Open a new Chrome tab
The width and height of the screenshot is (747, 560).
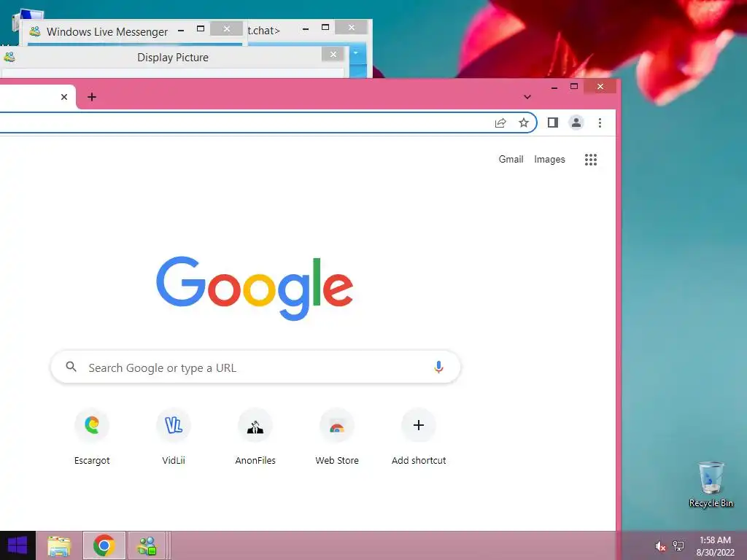point(92,97)
